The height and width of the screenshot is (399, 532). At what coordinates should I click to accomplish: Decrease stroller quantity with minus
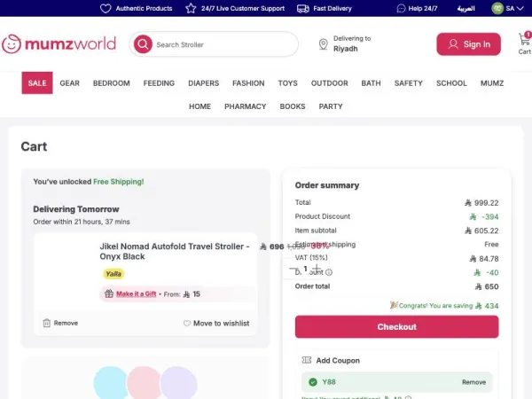[x=293, y=269]
